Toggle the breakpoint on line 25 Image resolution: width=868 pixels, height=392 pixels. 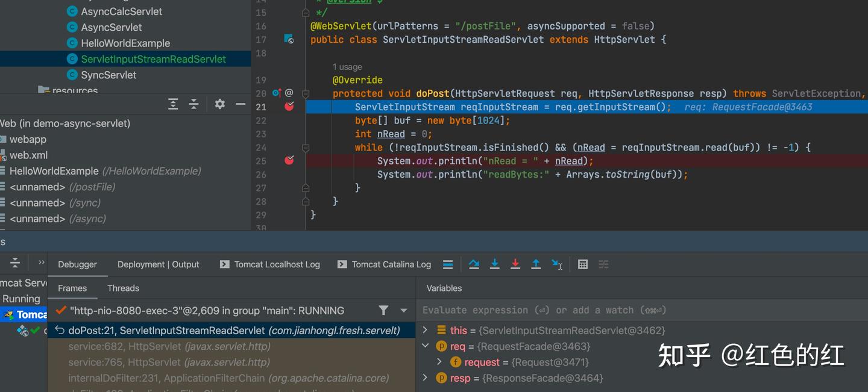[289, 160]
